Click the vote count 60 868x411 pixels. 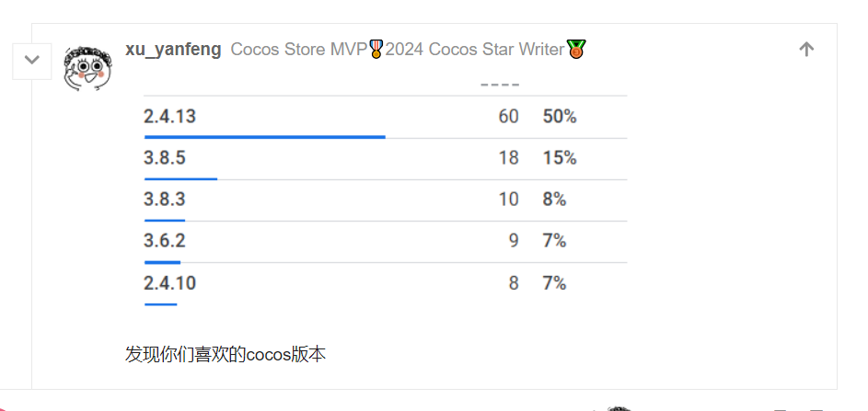[x=509, y=117]
